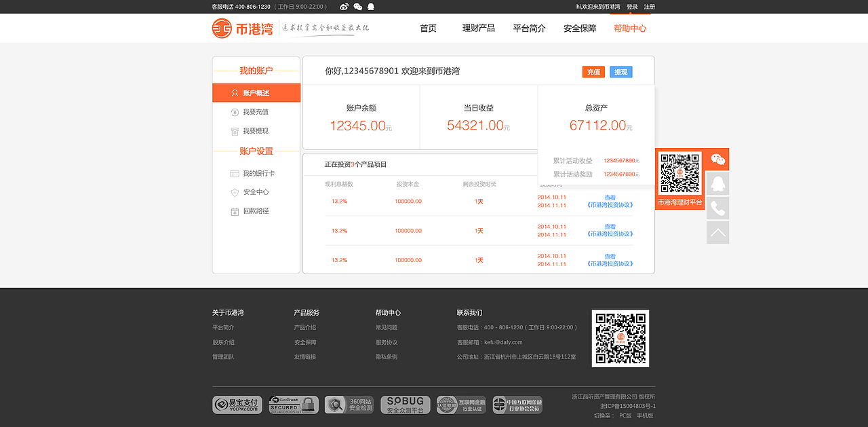Click the footer QR code image

point(620,338)
